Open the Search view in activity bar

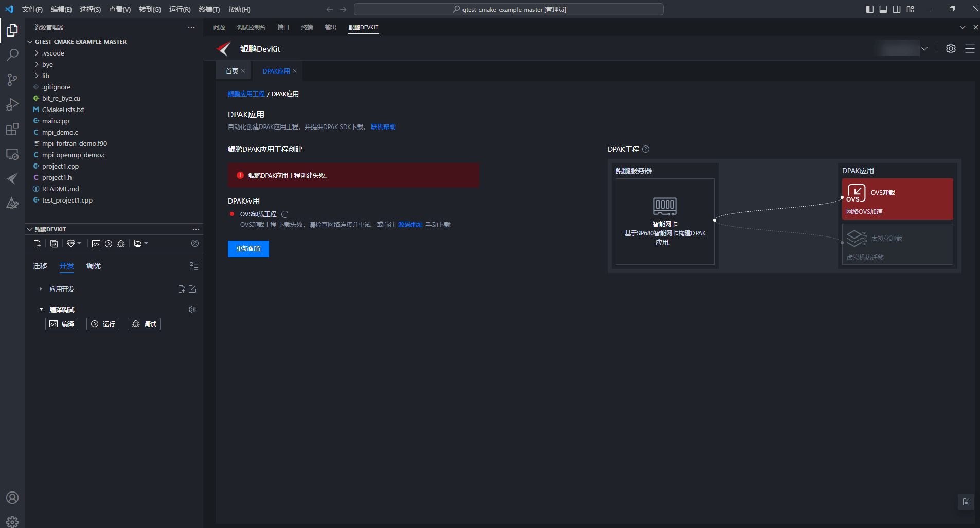tap(12, 54)
